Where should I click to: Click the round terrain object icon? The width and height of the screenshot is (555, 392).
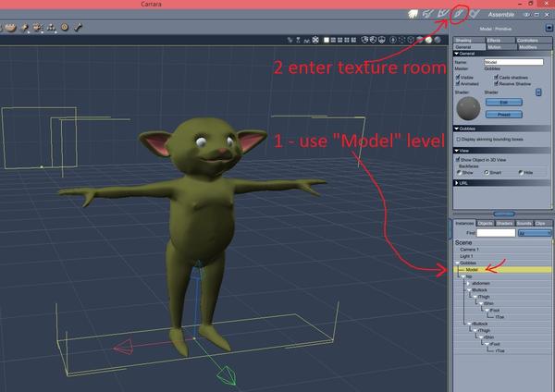[x=10, y=27]
